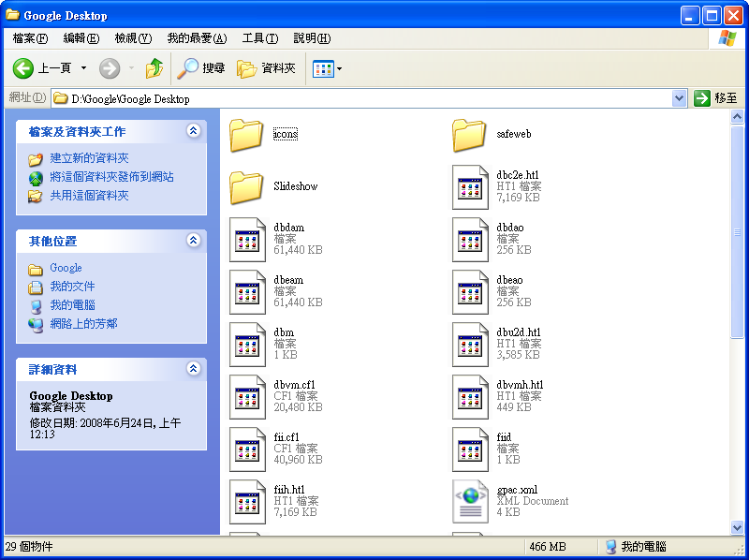Open Forward button history dropdown arrow

[131, 68]
